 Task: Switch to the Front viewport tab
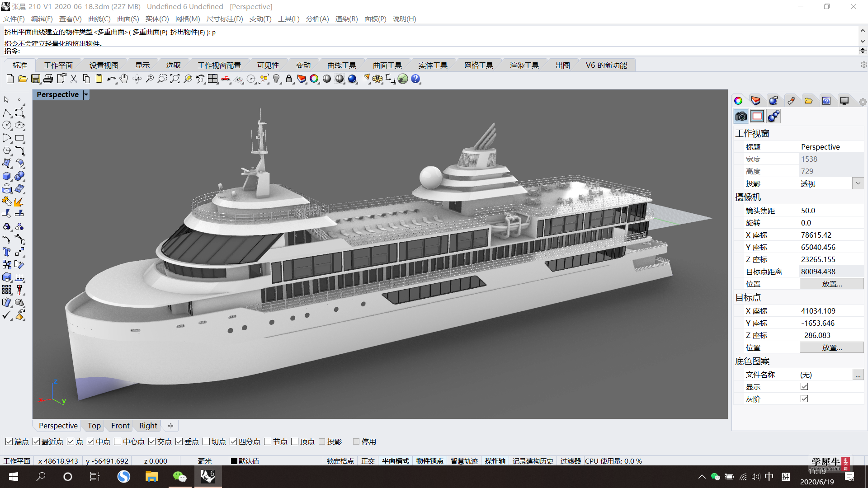click(x=120, y=426)
